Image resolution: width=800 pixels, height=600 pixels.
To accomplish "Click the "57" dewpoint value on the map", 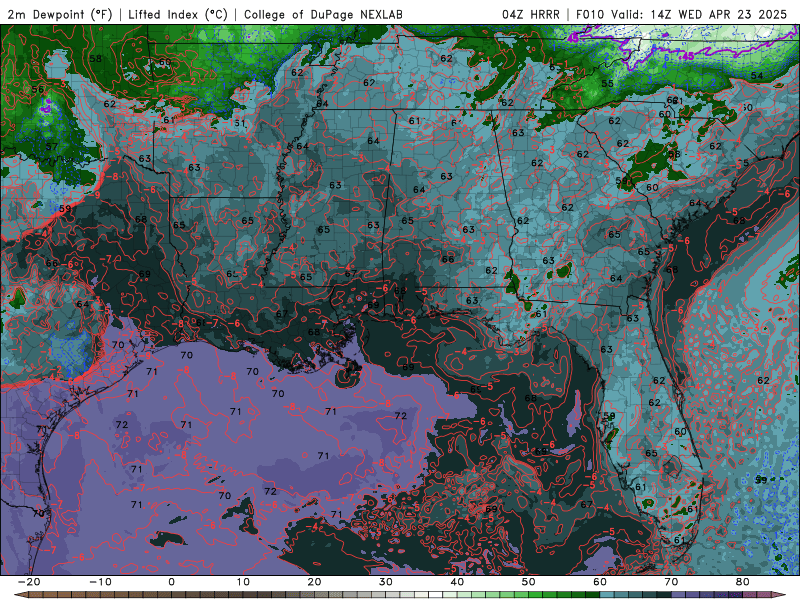I will (x=51, y=147).
